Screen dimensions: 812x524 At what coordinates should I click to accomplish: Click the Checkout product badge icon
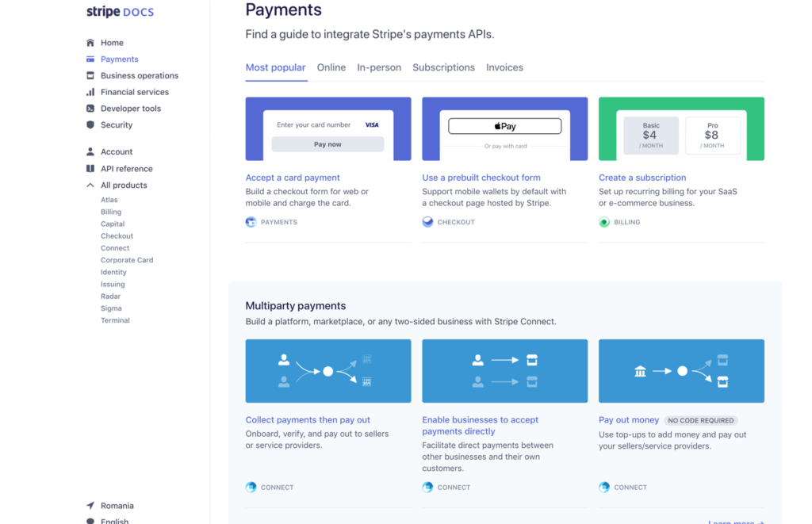(427, 222)
